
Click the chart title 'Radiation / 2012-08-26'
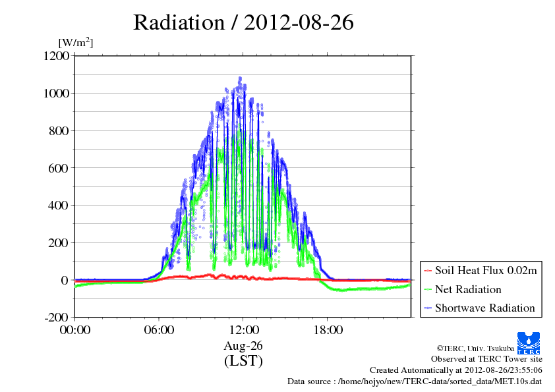[243, 22]
